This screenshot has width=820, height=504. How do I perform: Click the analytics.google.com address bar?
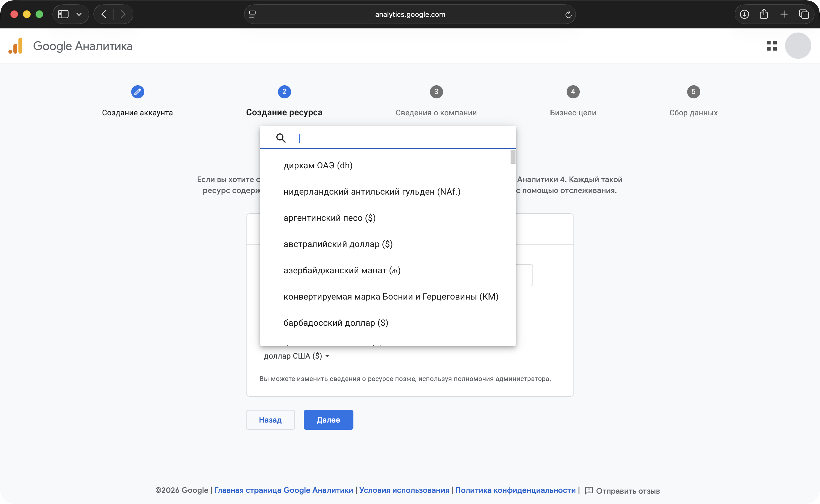(410, 14)
